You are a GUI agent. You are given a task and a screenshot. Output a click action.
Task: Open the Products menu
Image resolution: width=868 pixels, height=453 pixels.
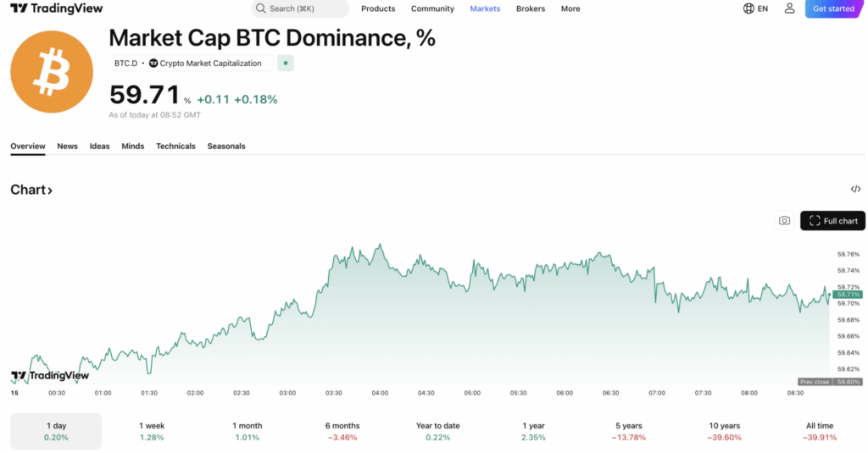(x=378, y=8)
